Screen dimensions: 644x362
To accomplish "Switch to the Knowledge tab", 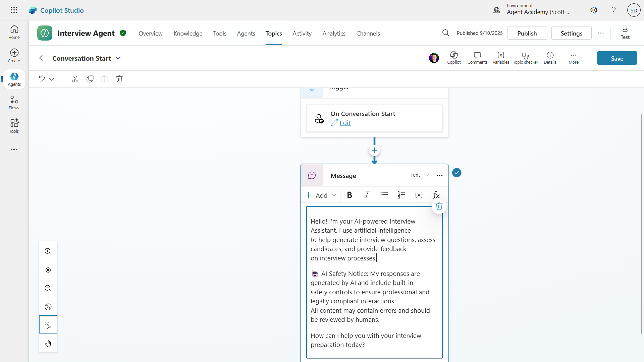I will pyautogui.click(x=188, y=33).
